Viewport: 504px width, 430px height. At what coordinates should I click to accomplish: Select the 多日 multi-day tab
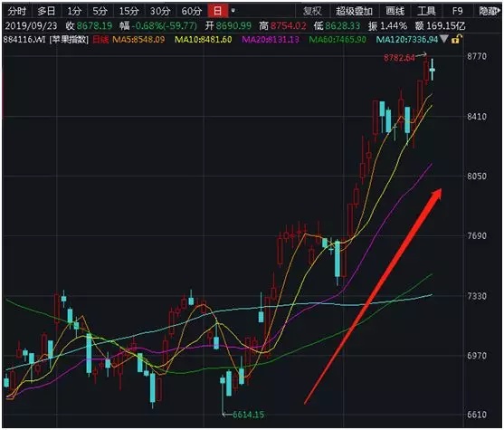coord(46,11)
